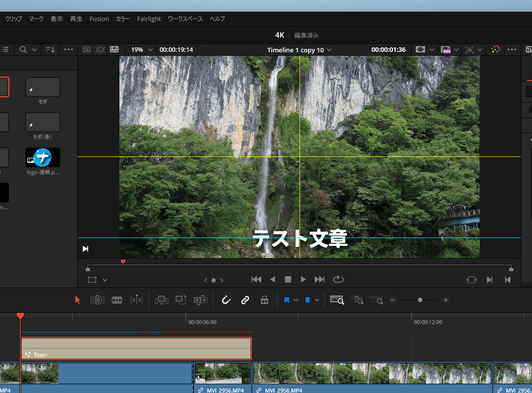
Task: Expand the flag color dropdown
Action: (x=296, y=300)
